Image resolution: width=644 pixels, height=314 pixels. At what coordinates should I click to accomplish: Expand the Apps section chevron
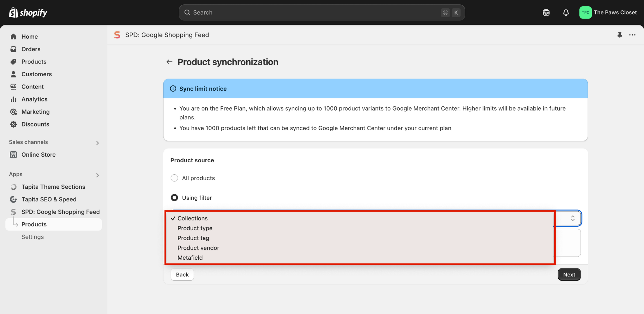[x=97, y=175]
